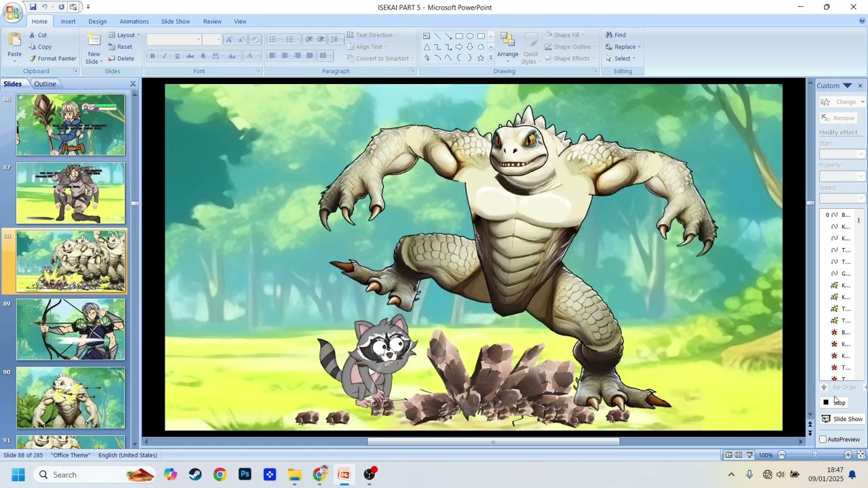This screenshot has width=868, height=488.
Task: Save the presentation from Quick Access
Action: click(x=33, y=7)
